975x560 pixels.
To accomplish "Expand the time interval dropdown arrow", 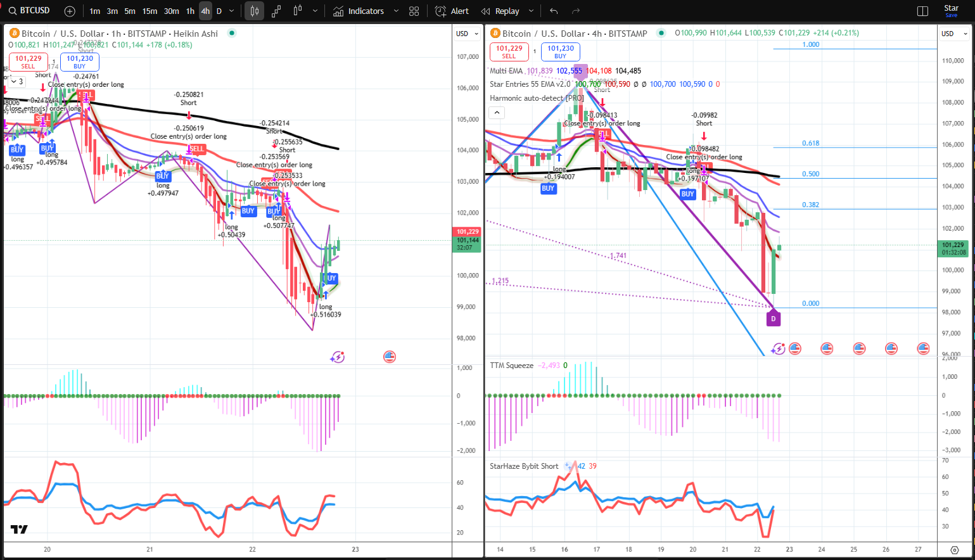I will coord(232,11).
